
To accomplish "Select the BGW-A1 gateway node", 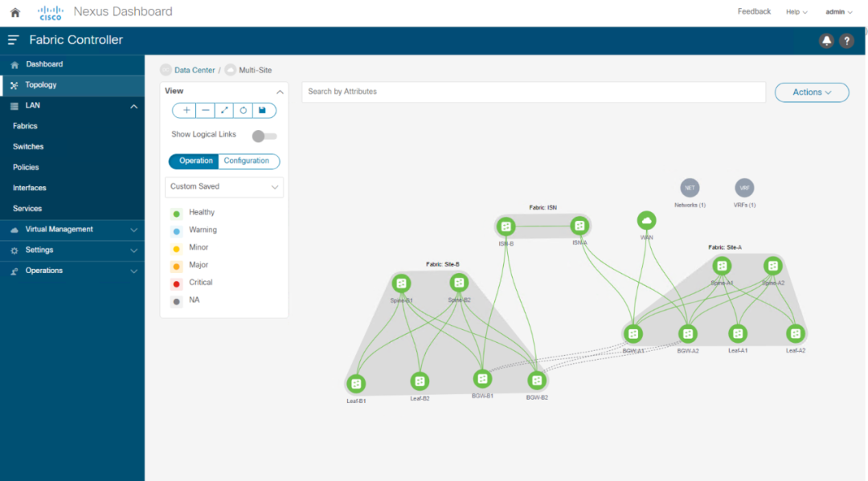I will [633, 334].
